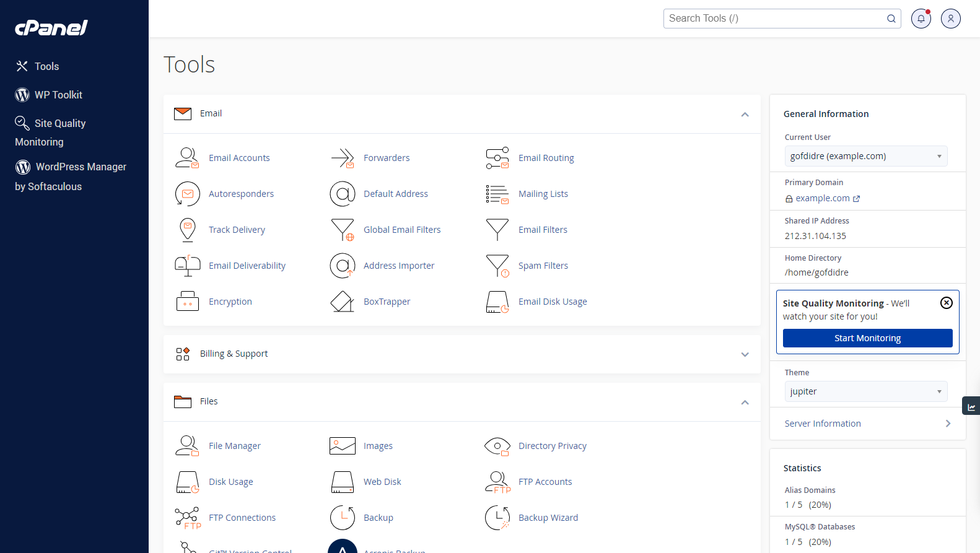The image size is (980, 553).
Task: Open Site Quality Monitoring from sidebar
Action: coord(59,124)
